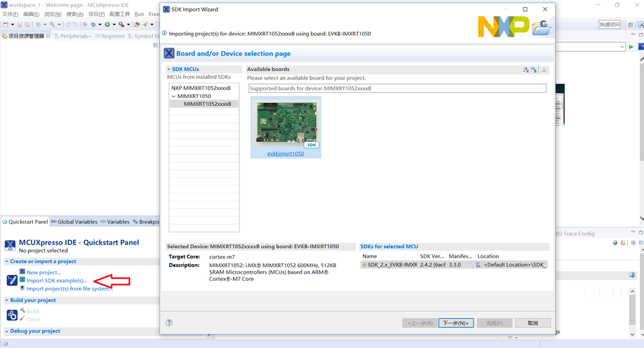This screenshot has width=644, height=348.
Task: Open the 配置工具 menu
Action: 119,14
